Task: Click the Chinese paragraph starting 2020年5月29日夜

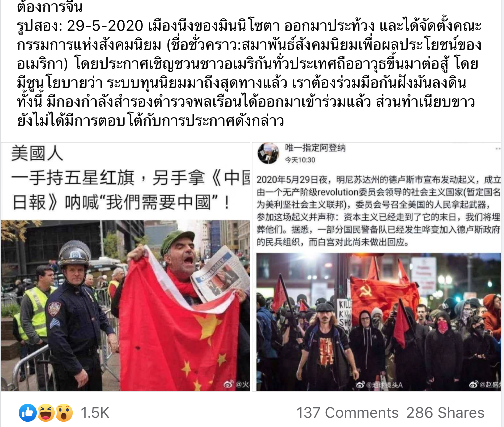Action: [x=378, y=211]
